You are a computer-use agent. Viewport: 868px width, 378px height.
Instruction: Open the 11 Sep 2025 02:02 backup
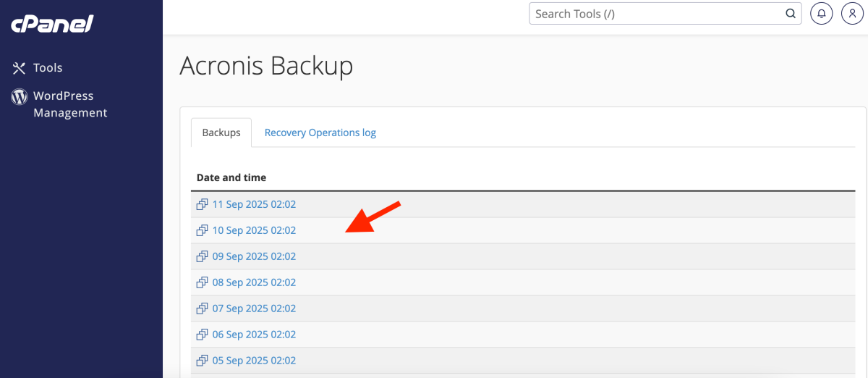click(x=254, y=204)
